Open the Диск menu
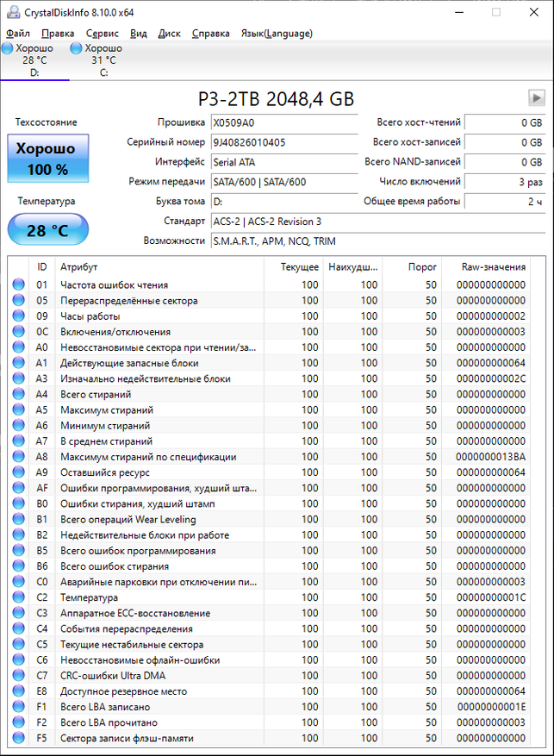Screen dimensions: 554x756 point(169,34)
